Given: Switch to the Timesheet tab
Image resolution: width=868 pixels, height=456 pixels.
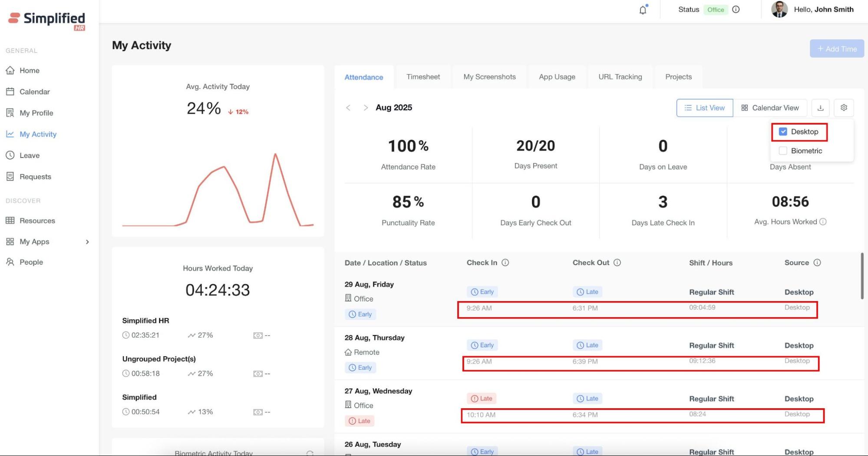Looking at the screenshot, I should click(422, 77).
